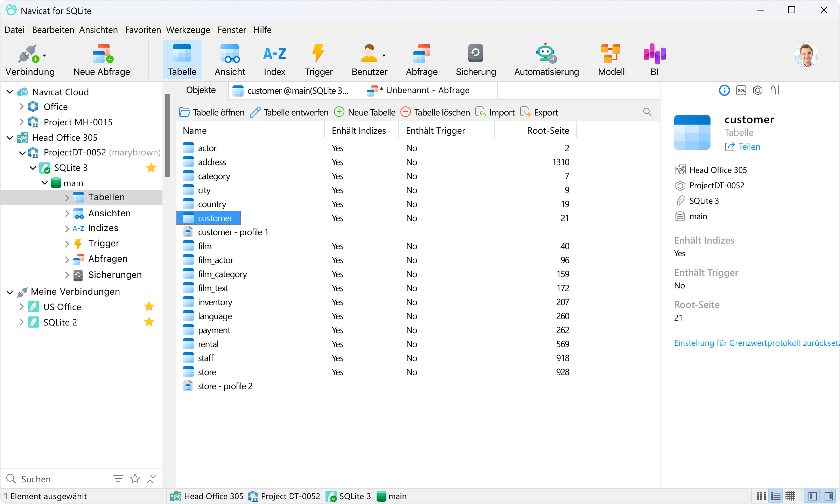Switch to the Objekte tab
This screenshot has height=504, width=840.
[201, 90]
